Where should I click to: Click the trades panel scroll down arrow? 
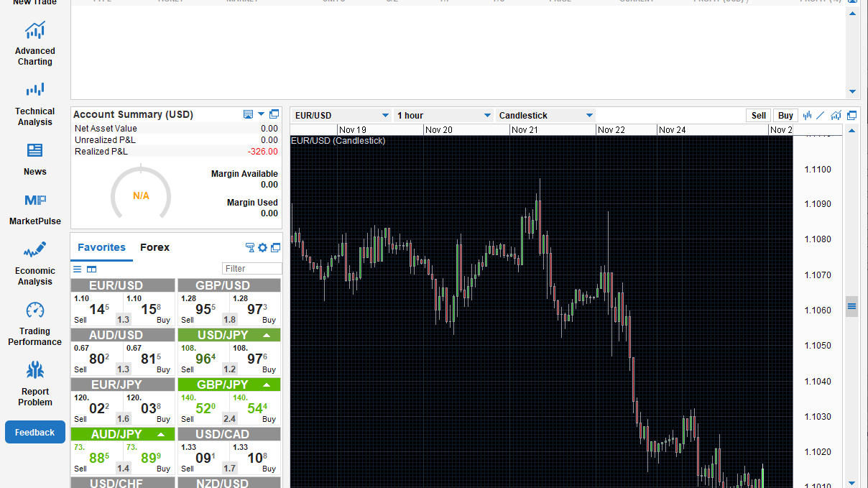(853, 92)
